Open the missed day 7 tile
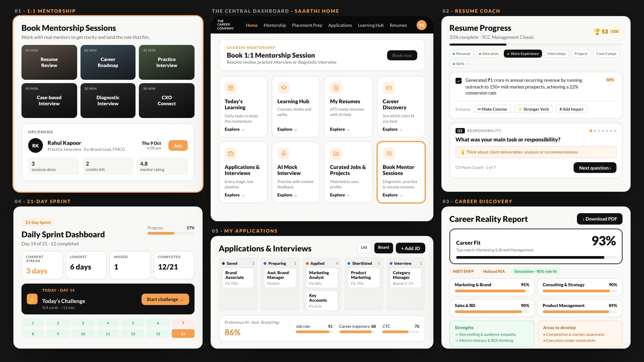Image resolution: width=644 pixels, height=362 pixels. click(x=183, y=323)
